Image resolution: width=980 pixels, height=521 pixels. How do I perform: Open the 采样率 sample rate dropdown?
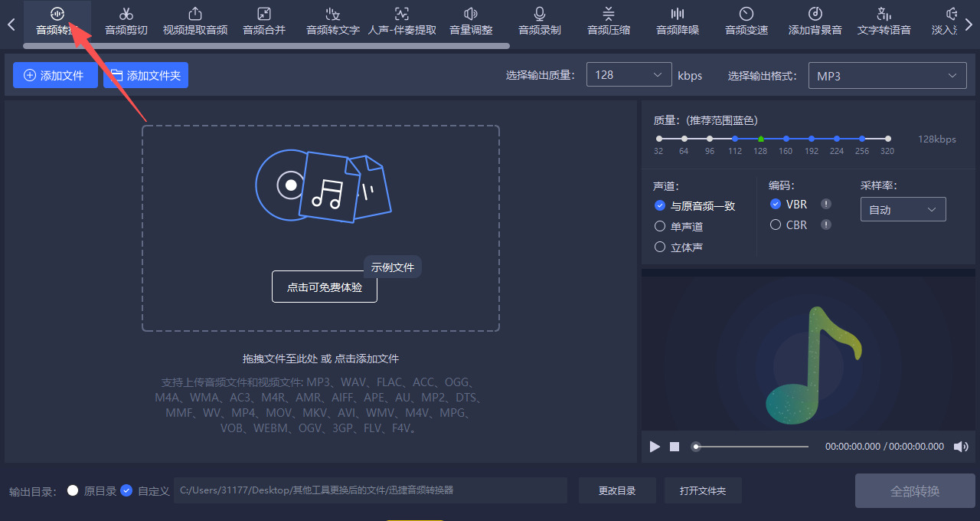(x=903, y=208)
